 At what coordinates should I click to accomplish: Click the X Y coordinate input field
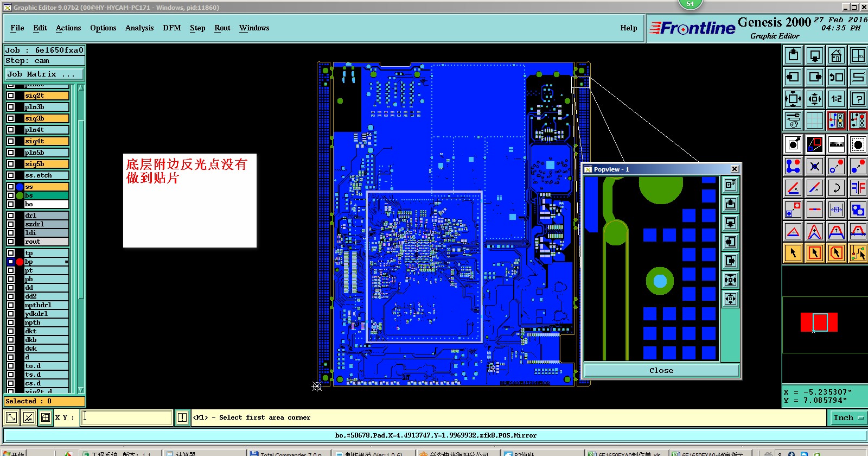coord(127,417)
